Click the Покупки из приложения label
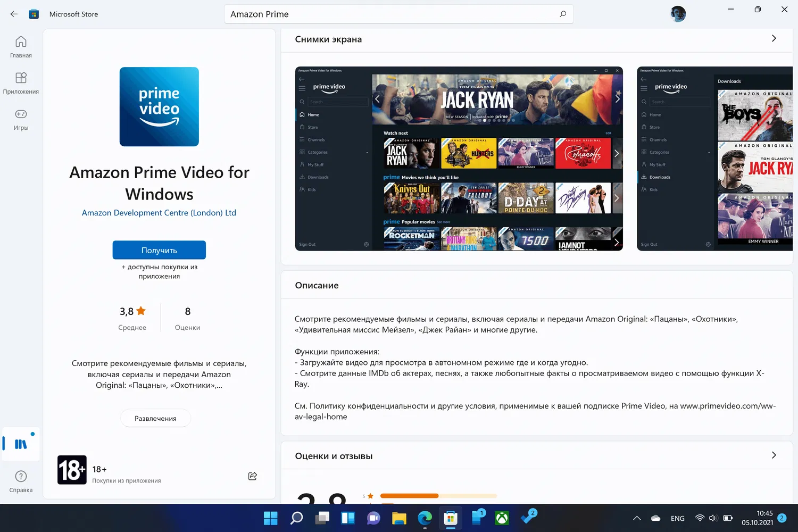Viewport: 798px width, 532px height. 127,481
